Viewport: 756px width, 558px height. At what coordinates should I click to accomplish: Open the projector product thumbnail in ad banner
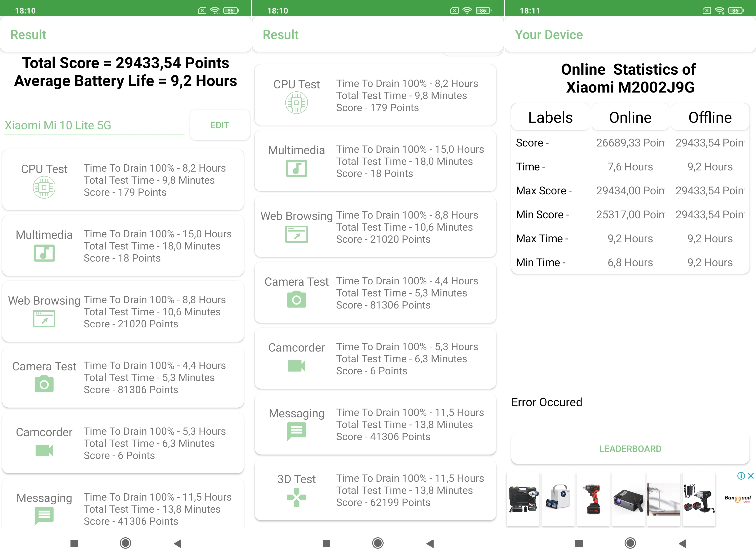pyautogui.click(x=628, y=499)
